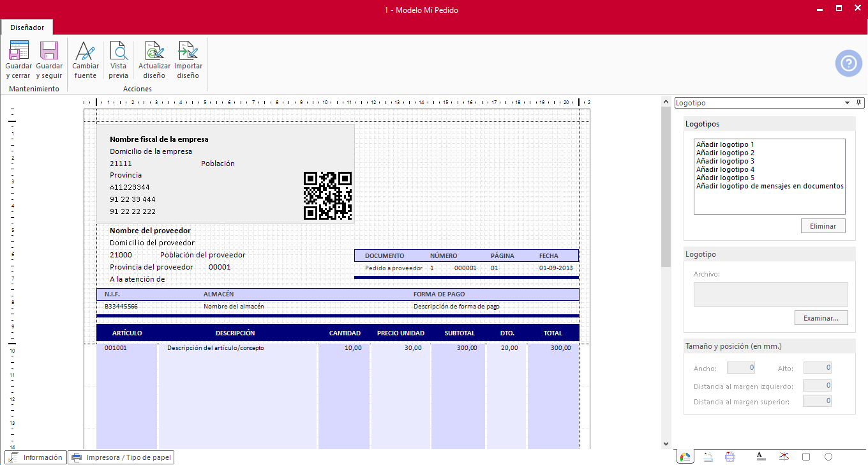
Task: Select the A11223344 tax ID field
Action: click(x=130, y=187)
